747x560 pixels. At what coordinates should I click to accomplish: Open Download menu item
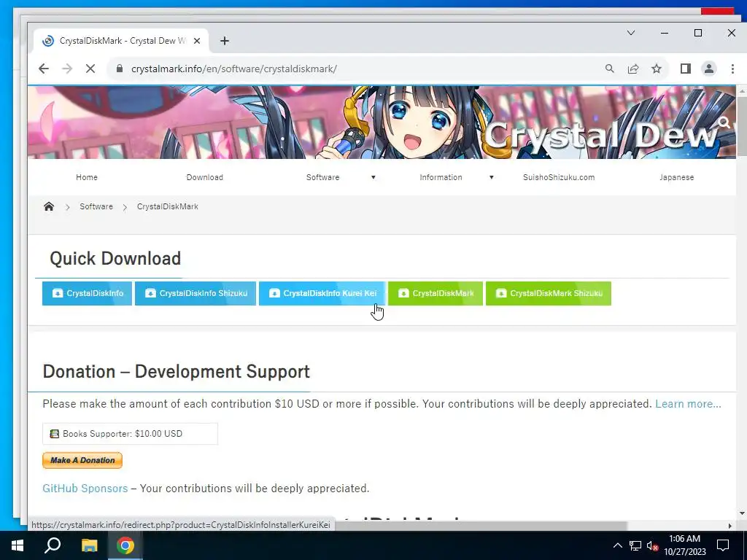tap(205, 177)
